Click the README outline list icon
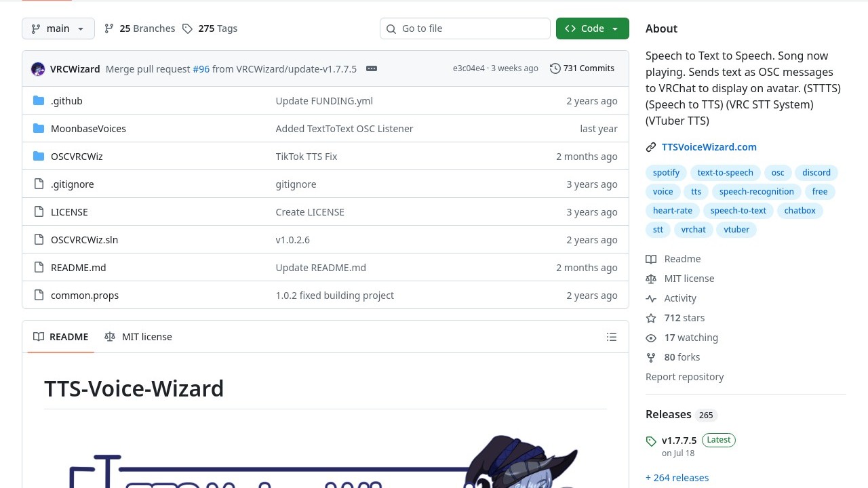 click(611, 337)
